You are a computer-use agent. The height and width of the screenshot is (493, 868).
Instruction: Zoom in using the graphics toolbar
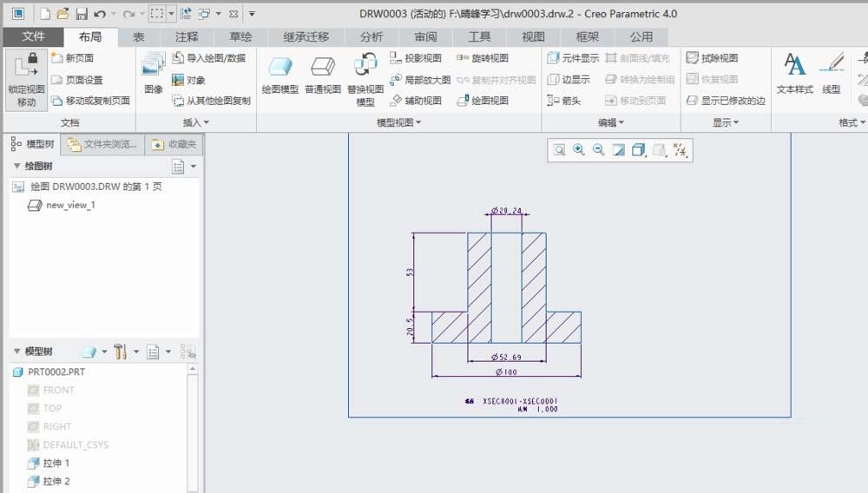coord(579,150)
